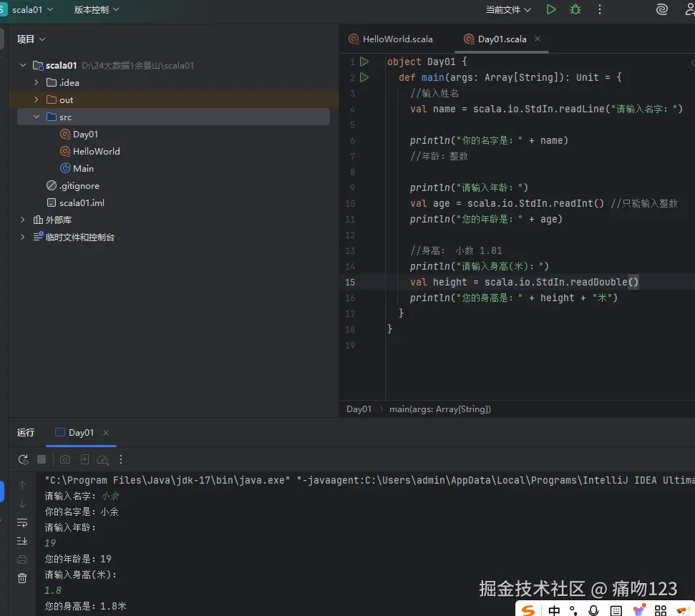Expand the 外部库 node
The height and width of the screenshot is (616, 695).
point(22,220)
